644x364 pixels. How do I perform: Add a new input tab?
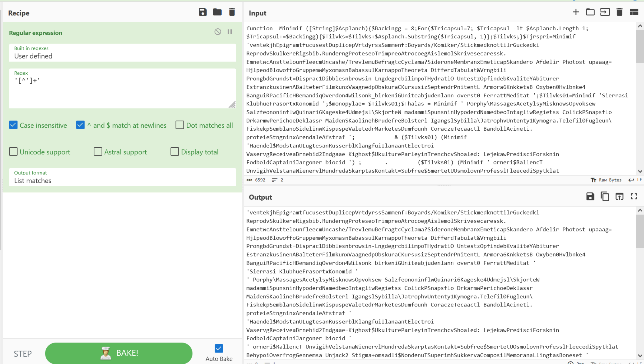576,12
